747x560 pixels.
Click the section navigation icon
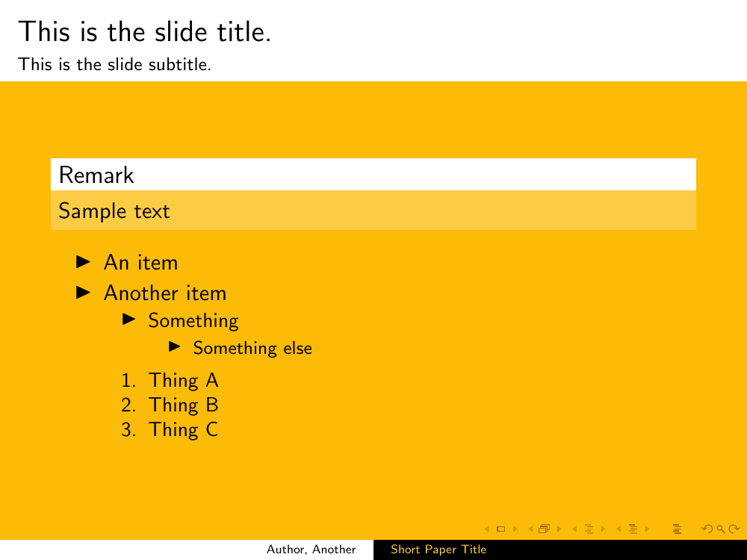tap(633, 529)
